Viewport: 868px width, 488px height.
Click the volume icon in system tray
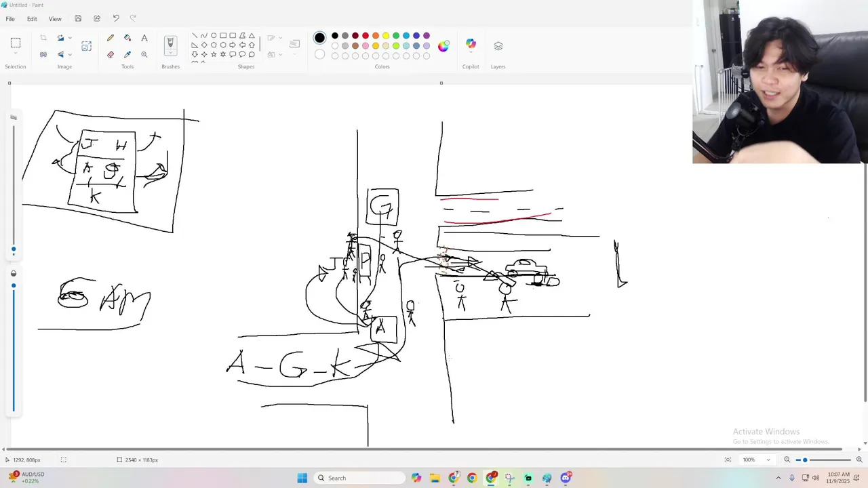815,478
